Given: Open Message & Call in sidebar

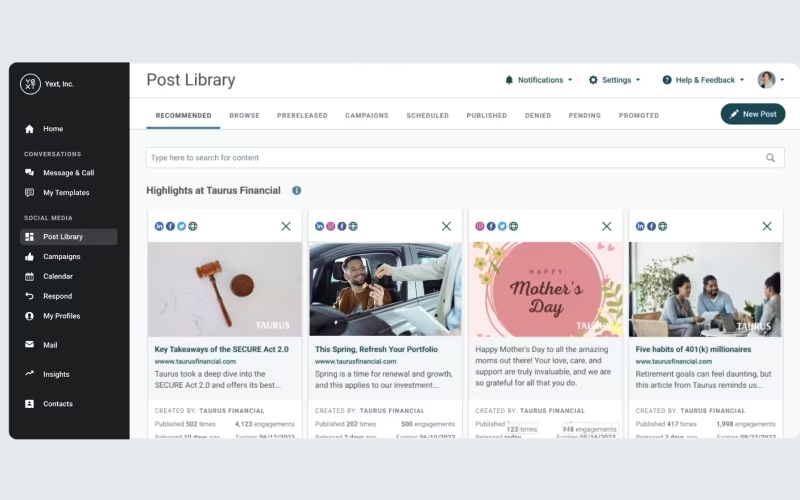Looking at the screenshot, I should [x=59, y=173].
